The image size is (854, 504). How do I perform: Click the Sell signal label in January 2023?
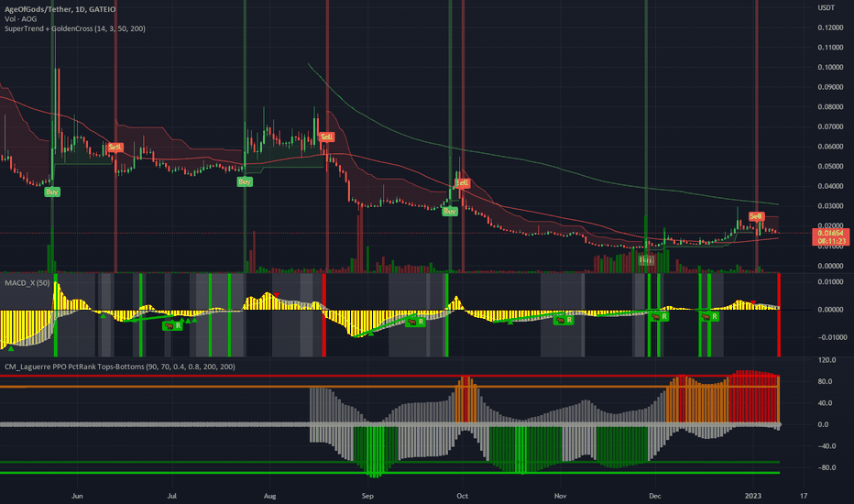756,216
